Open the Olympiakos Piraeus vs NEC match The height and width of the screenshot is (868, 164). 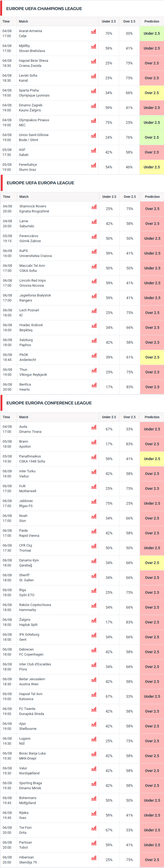34,123
